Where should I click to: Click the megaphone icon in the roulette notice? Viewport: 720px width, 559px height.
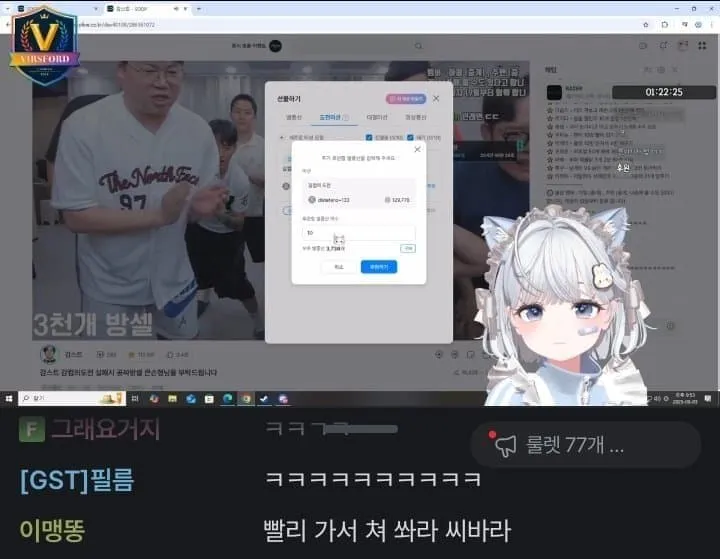click(505, 446)
